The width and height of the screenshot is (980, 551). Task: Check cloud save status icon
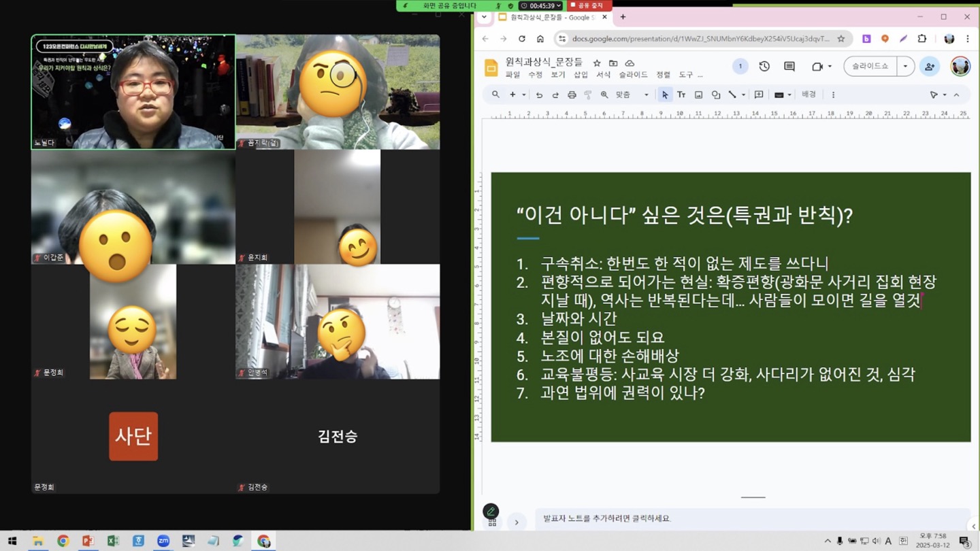click(630, 63)
